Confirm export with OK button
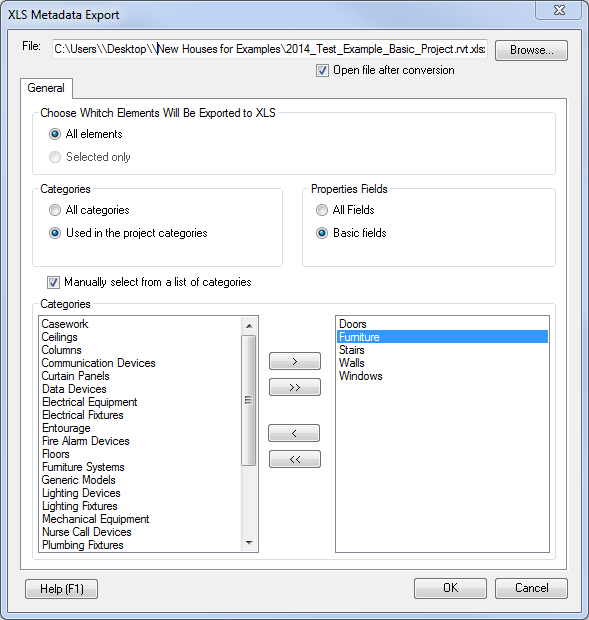 [450, 588]
